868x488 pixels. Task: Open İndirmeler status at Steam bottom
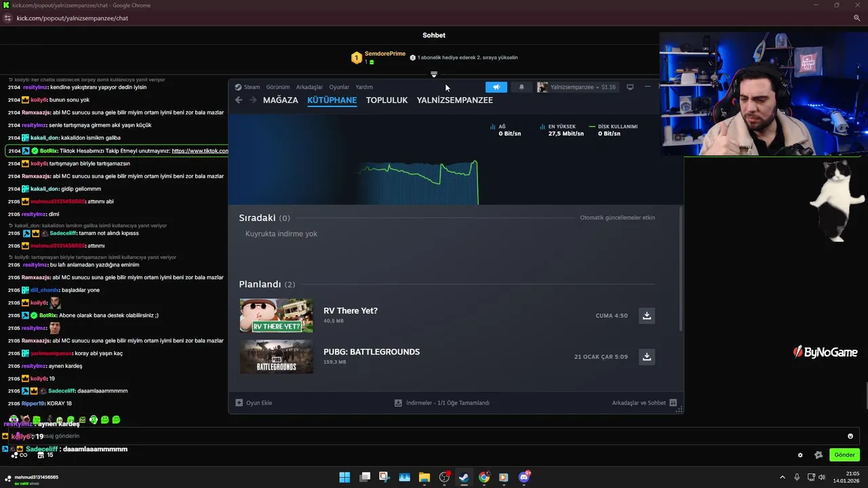coord(442,403)
